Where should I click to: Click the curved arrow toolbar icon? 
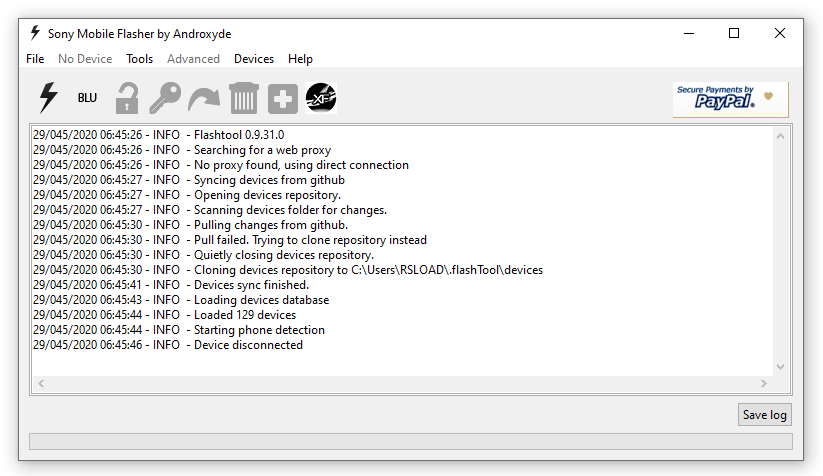[x=204, y=99]
